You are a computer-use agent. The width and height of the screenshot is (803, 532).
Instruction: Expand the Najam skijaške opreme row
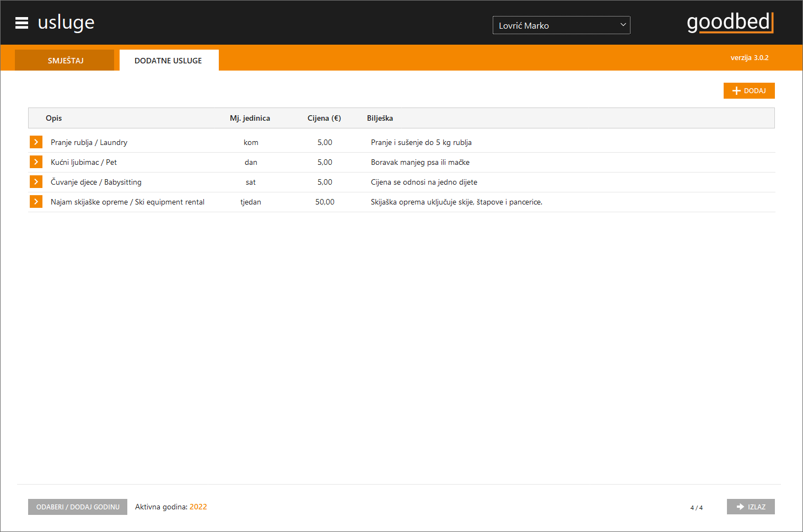coord(36,202)
